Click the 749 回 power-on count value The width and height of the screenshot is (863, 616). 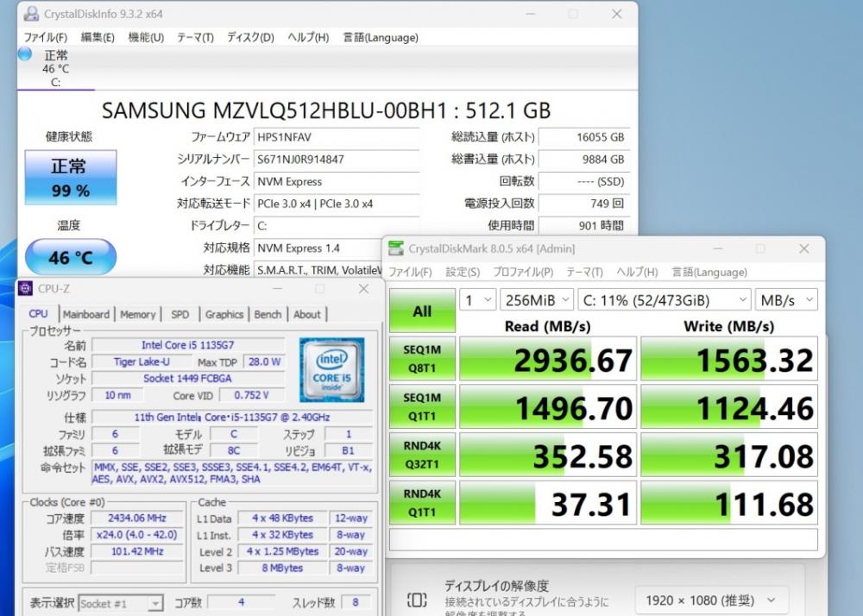(x=583, y=204)
